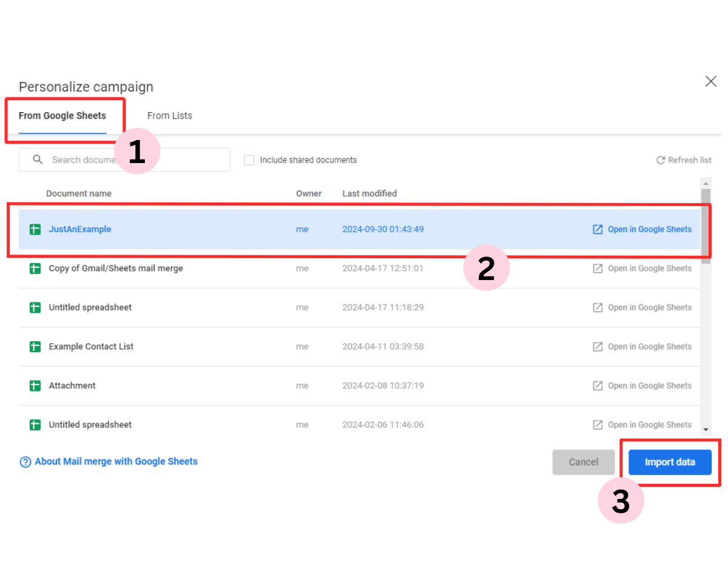Screen dimensions: 728x582
Task: Open in Google Sheets for 2024-02-06 row
Action: [x=642, y=424]
